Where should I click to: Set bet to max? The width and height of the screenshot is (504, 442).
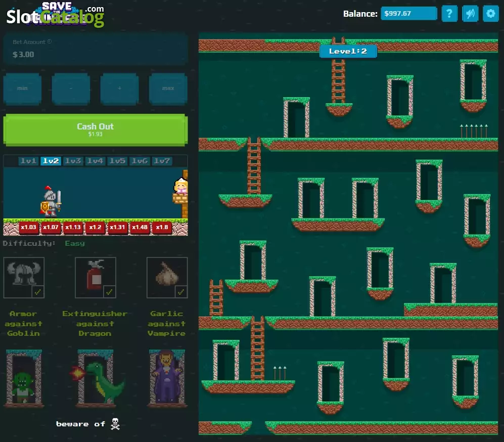pyautogui.click(x=168, y=89)
